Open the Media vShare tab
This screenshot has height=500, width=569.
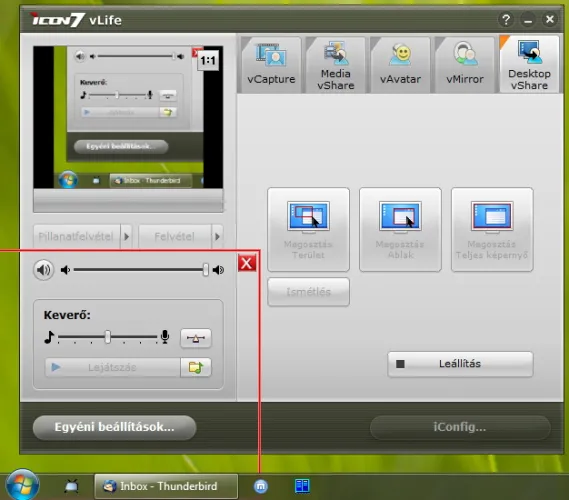335,65
